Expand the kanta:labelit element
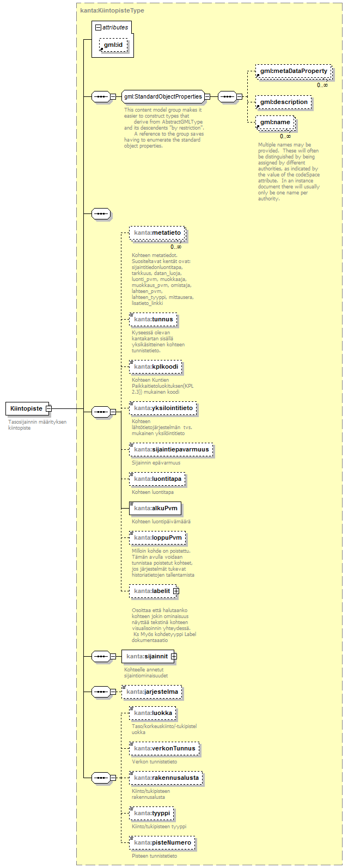Viewport: 348px width, 868px height. pyautogui.click(x=176, y=591)
